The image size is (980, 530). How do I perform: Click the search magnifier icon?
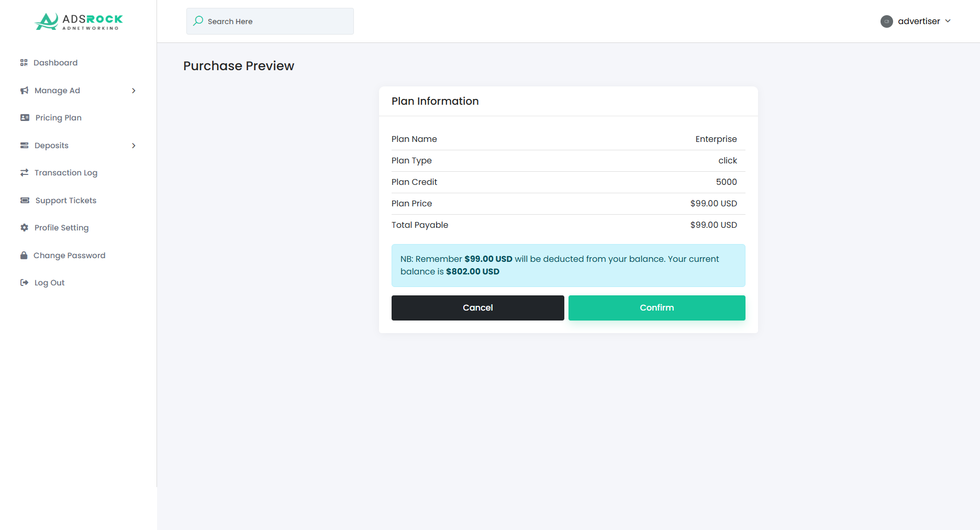click(x=198, y=21)
